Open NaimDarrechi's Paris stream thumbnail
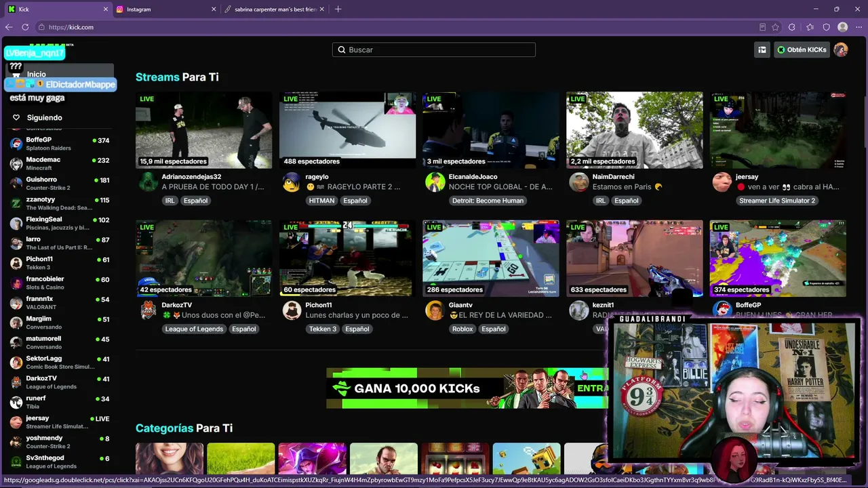 pyautogui.click(x=635, y=130)
